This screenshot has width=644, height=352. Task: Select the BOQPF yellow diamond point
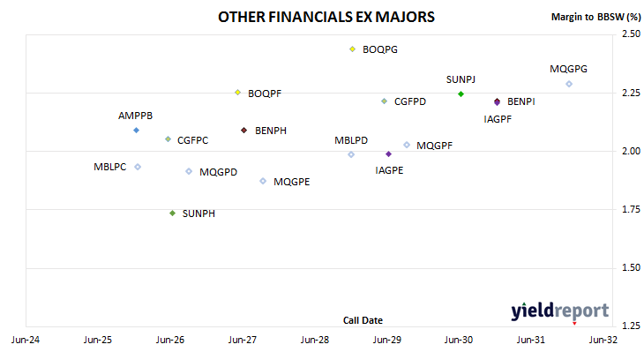pos(238,93)
